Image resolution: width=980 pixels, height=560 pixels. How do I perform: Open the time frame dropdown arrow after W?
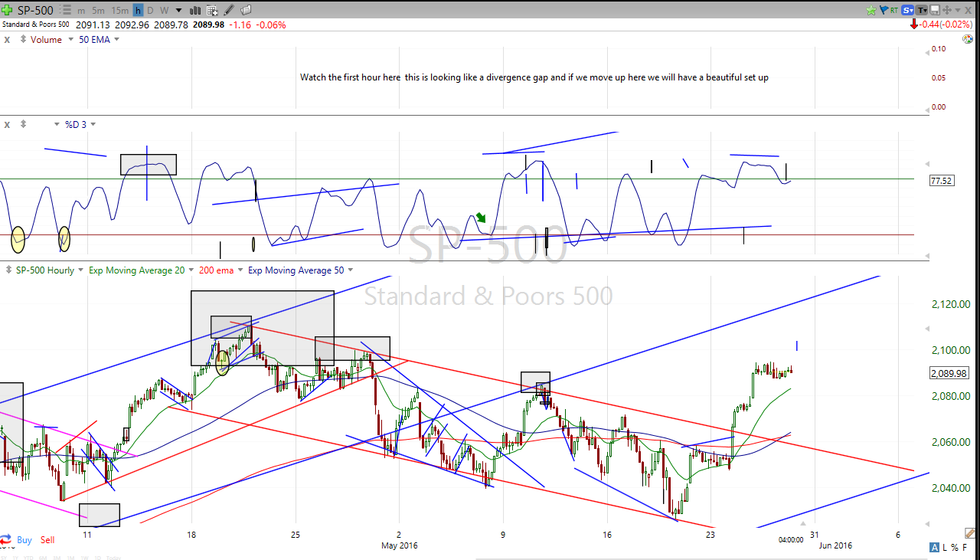[x=178, y=11]
